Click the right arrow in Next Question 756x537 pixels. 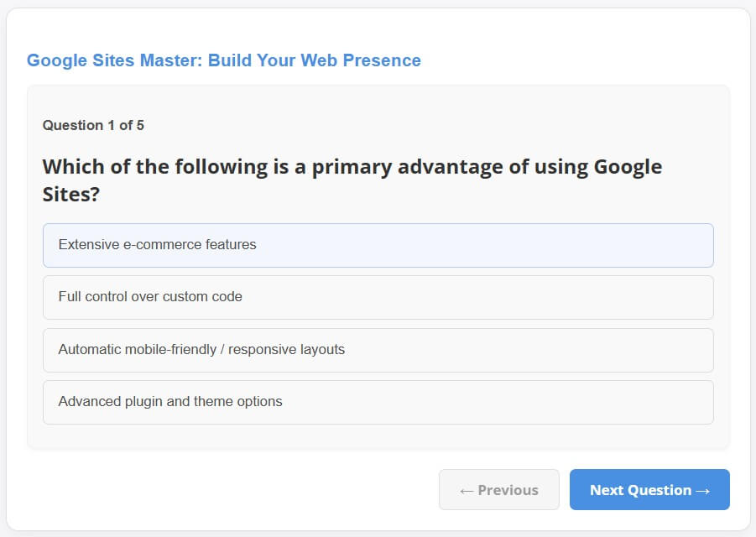point(703,490)
